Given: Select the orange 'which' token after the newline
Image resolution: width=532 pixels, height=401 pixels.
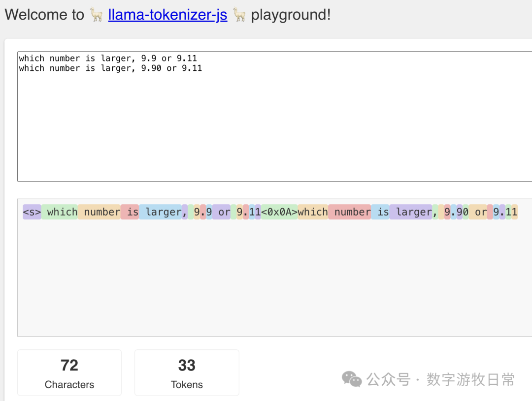Looking at the screenshot, I should tap(313, 212).
